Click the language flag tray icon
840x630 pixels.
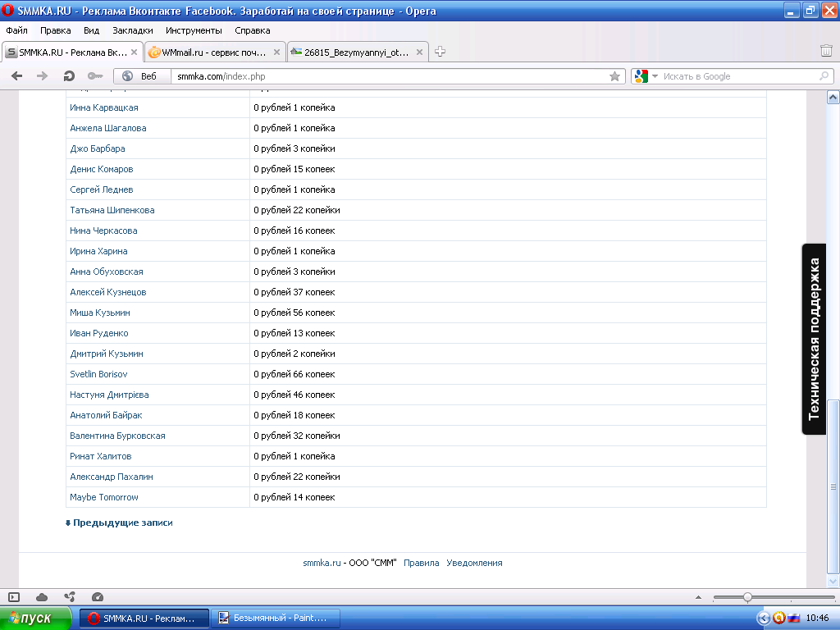(793, 619)
